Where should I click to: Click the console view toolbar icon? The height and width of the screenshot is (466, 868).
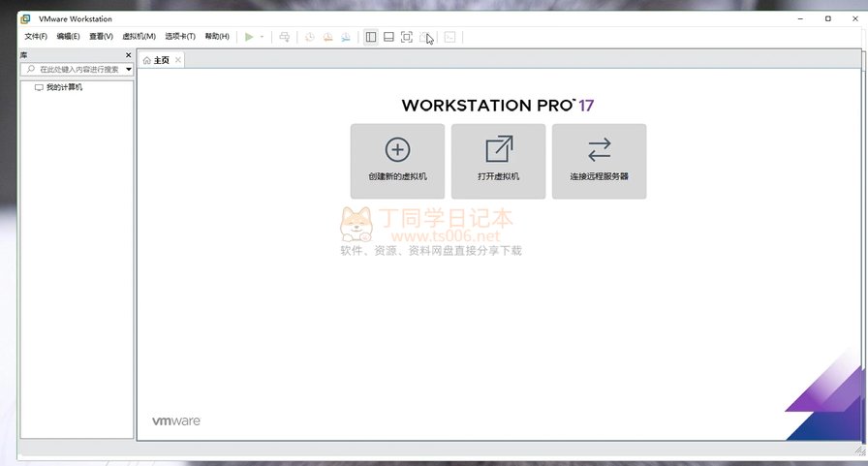point(450,37)
